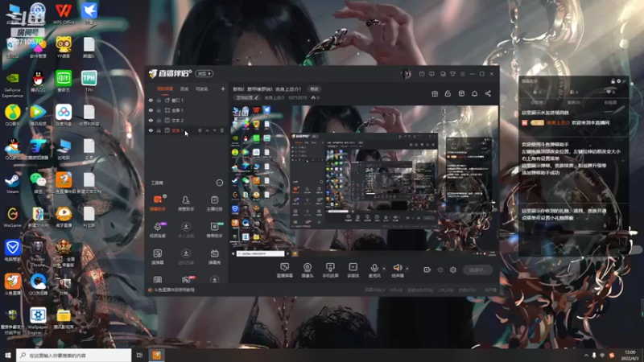The width and height of the screenshot is (644, 362).
Task: Switch to the first scene tab (red)
Action: pyautogui.click(x=165, y=89)
